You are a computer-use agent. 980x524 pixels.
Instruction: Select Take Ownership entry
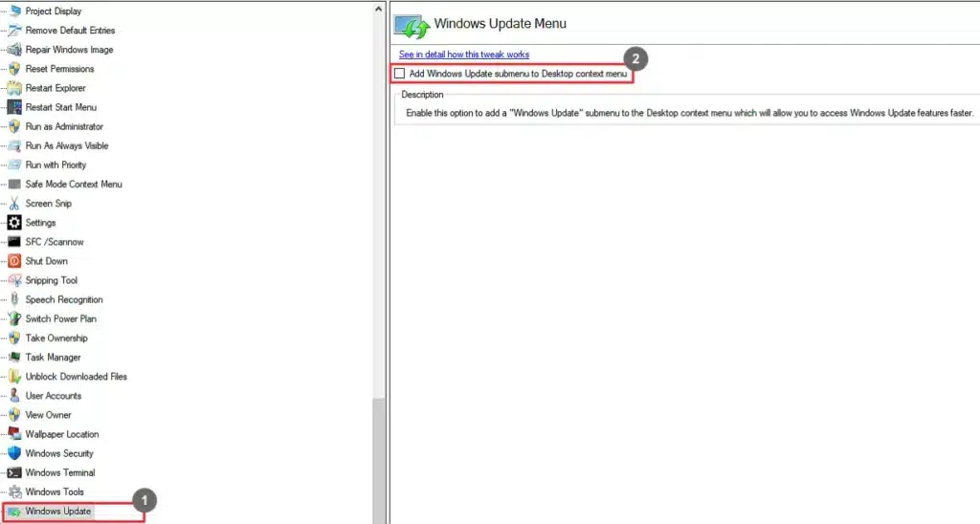click(56, 338)
